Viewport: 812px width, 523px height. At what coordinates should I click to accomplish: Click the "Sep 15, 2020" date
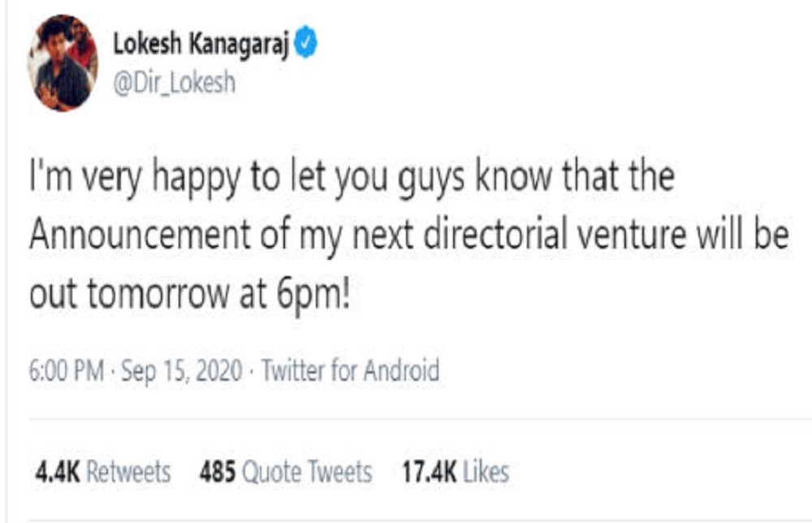(x=182, y=372)
